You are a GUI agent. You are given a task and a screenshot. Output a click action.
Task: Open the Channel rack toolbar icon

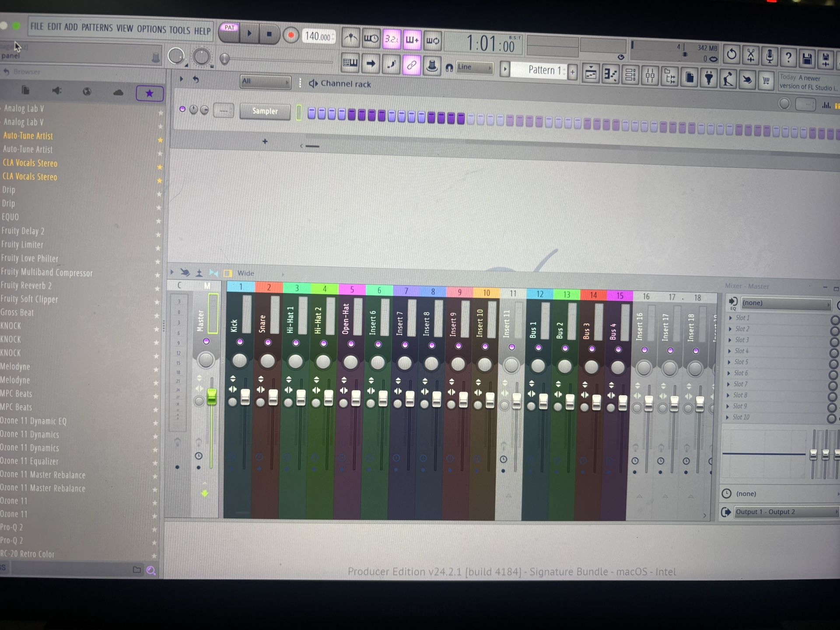click(630, 75)
